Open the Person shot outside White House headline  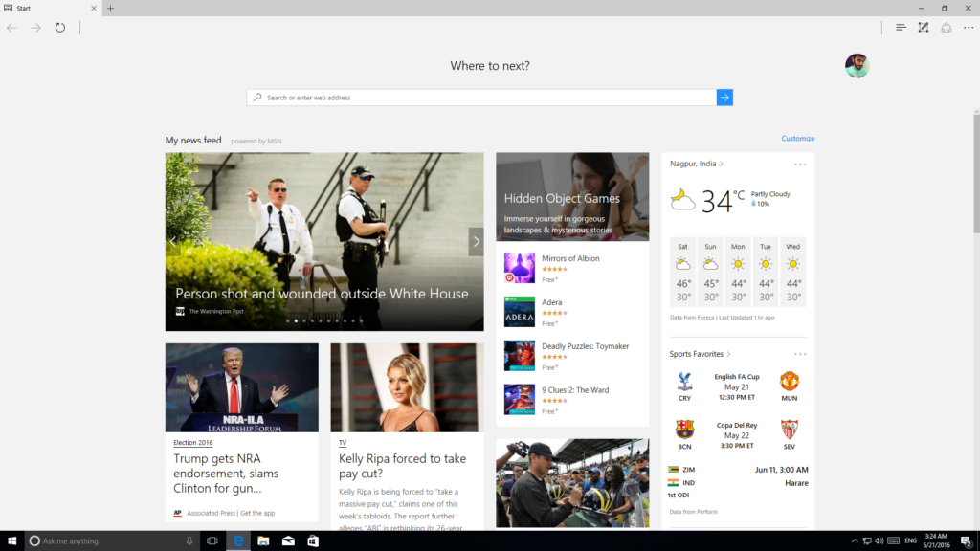click(322, 294)
